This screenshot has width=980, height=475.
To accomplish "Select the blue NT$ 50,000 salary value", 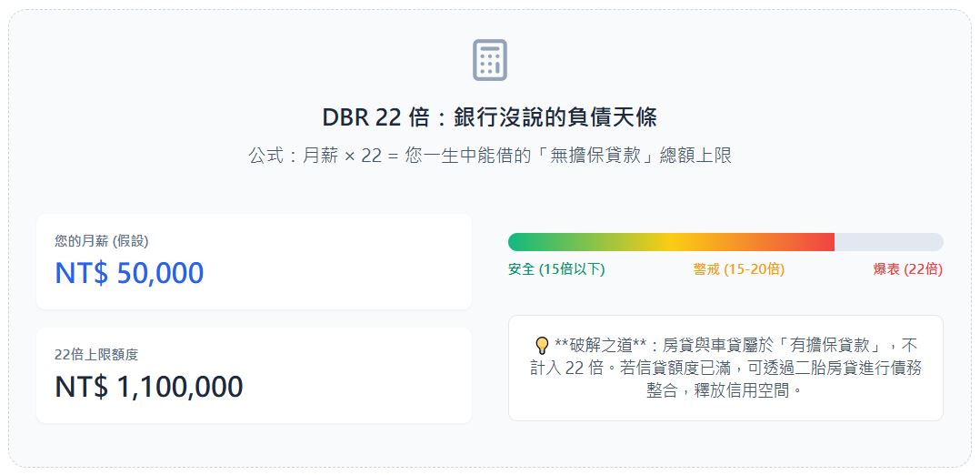I will [129, 274].
